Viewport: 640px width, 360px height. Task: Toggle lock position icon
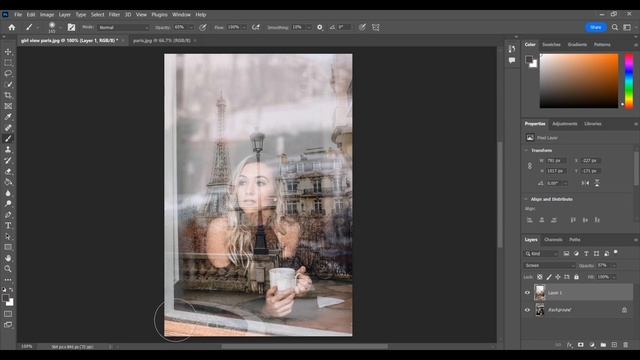click(558, 277)
